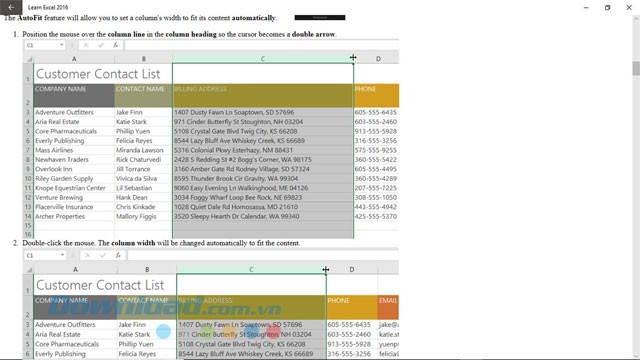Click the fx icon in step 1 screenshot
Screen dimensions: 640x360
(x=116, y=45)
